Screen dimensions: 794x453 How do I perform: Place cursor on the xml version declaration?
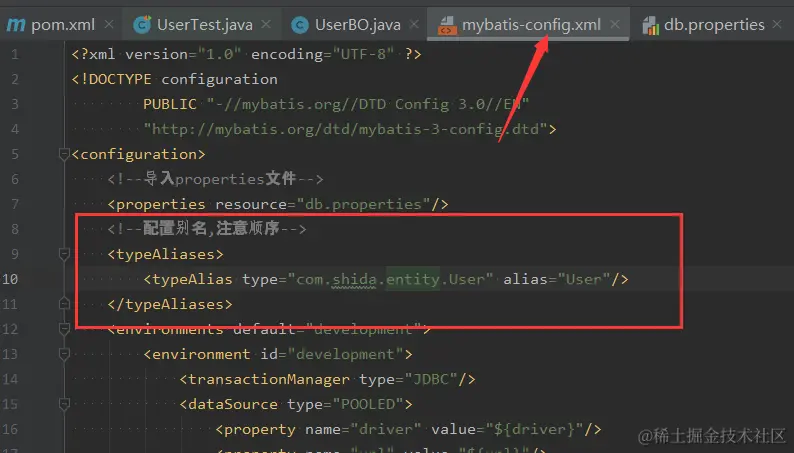(246, 54)
